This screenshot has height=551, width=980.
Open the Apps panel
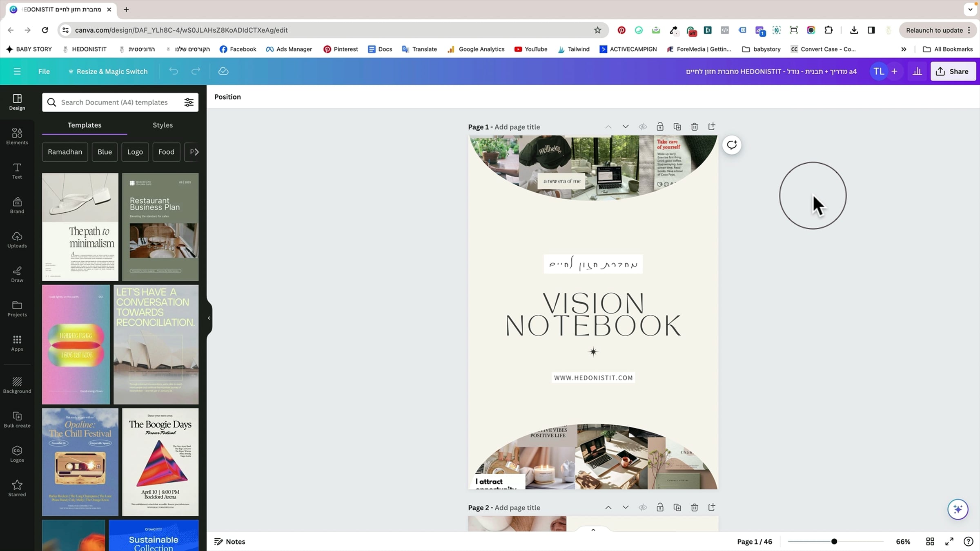click(17, 343)
